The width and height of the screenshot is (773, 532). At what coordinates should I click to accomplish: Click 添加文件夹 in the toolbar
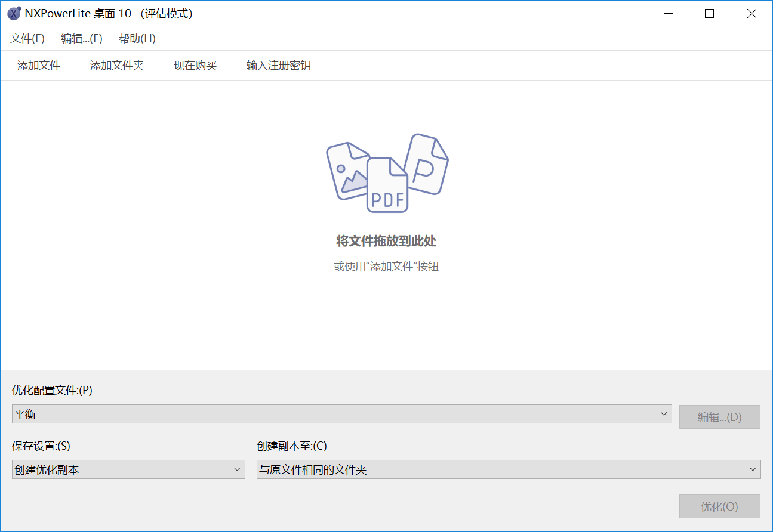point(117,66)
